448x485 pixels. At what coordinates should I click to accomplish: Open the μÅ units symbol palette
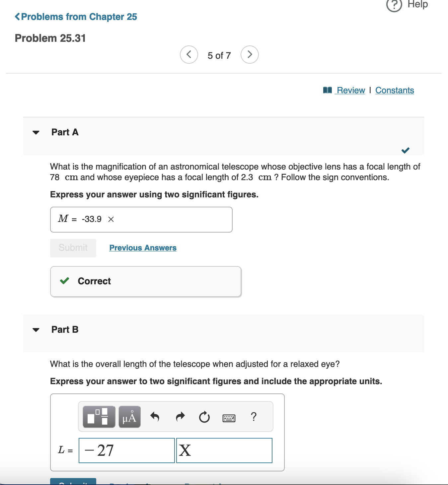129,417
